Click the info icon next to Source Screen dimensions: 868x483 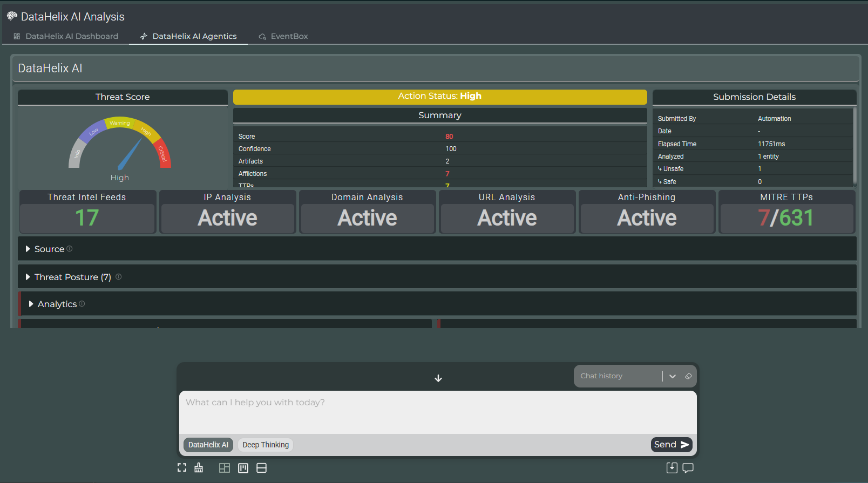click(x=70, y=249)
